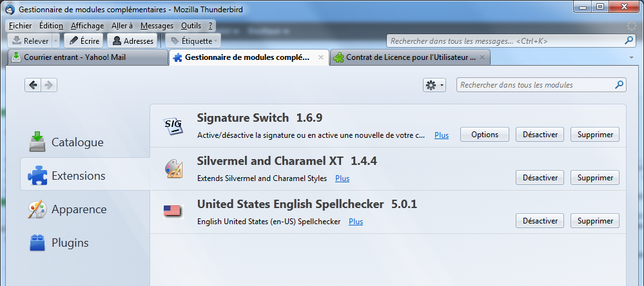Open Options for Signature Switch
This screenshot has height=286, width=644.
point(485,135)
